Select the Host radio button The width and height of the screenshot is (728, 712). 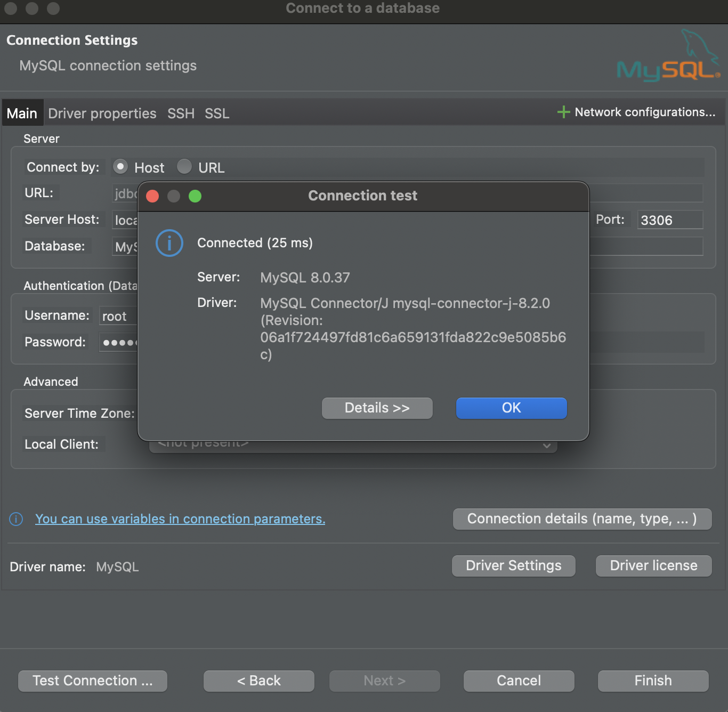120,167
